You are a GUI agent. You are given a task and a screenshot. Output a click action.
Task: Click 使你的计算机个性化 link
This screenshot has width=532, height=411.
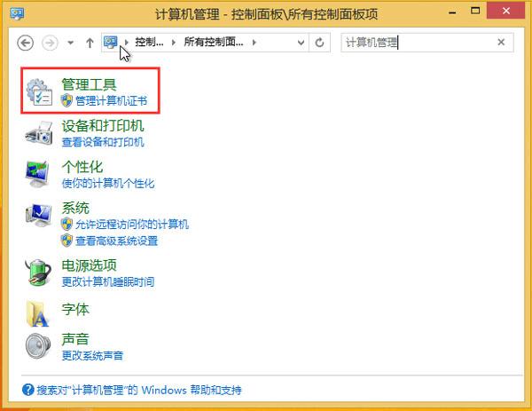click(108, 184)
